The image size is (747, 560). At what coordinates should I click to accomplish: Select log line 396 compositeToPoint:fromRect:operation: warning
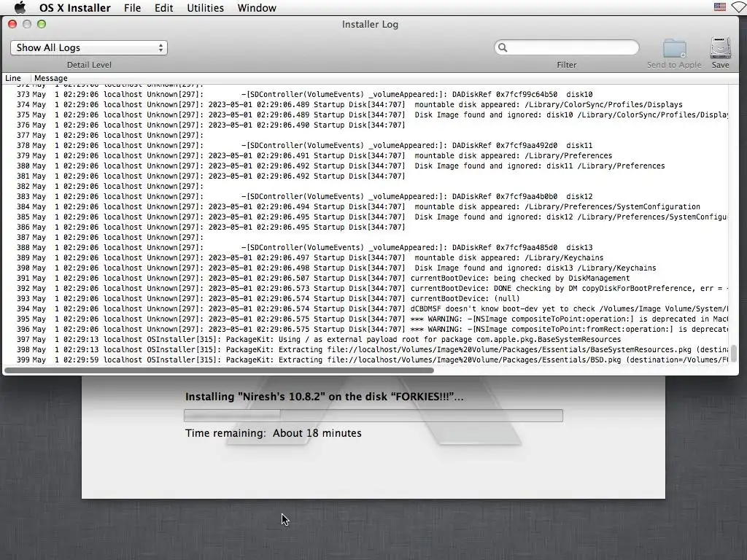tap(366, 330)
